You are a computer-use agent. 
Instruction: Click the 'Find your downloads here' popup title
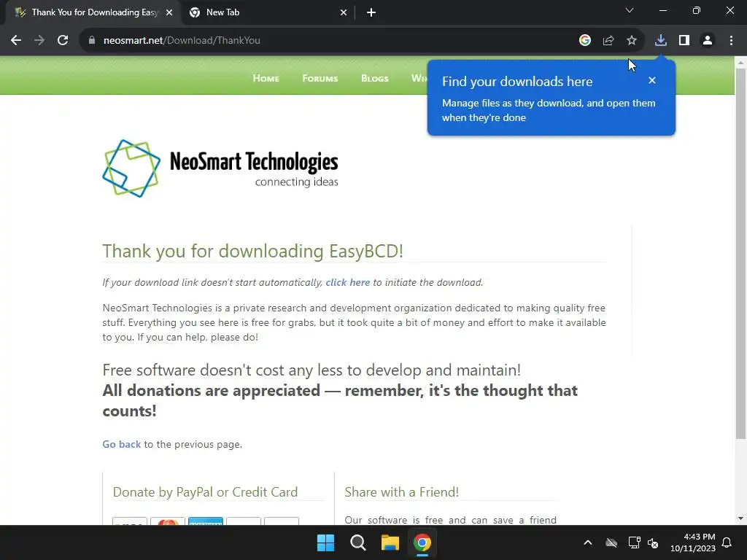pos(517,82)
